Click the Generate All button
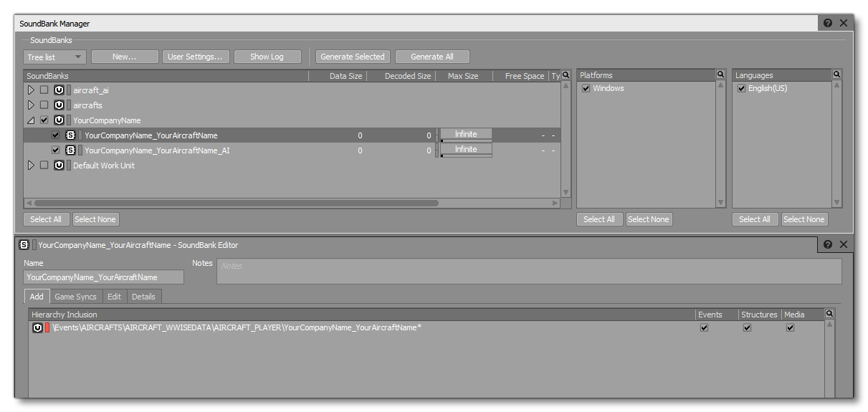Viewport: 868px width, 412px height. pyautogui.click(x=431, y=57)
